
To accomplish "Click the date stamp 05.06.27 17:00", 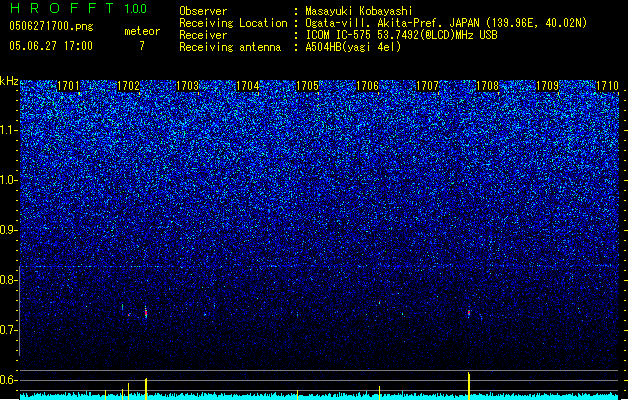I will pyautogui.click(x=51, y=46).
